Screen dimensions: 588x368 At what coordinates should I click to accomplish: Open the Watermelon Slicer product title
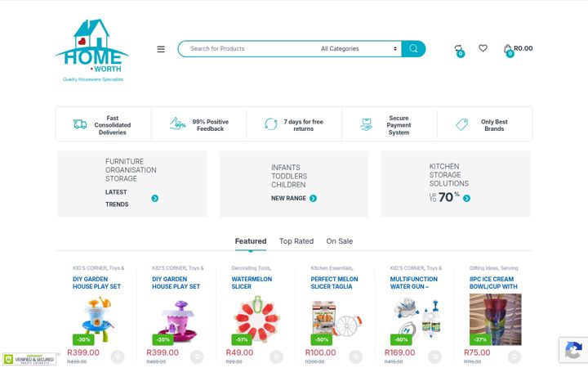(x=252, y=283)
